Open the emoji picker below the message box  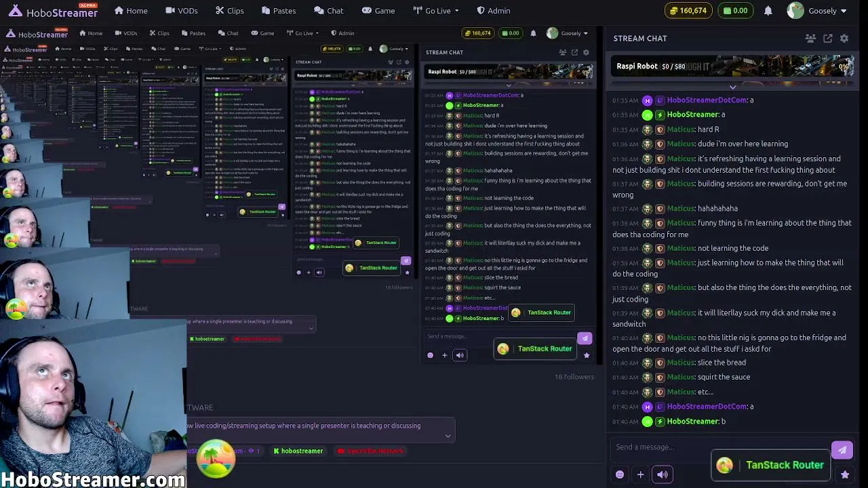[620, 474]
